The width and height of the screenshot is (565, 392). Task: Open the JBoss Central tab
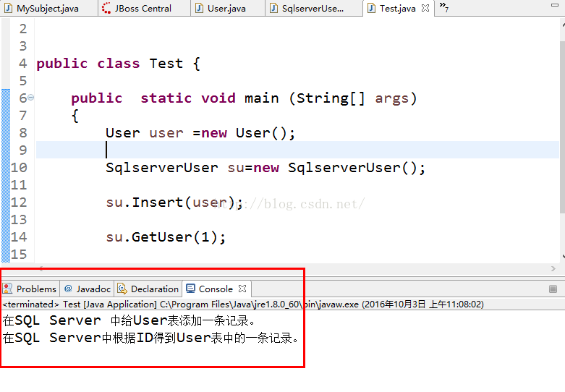[x=143, y=8]
